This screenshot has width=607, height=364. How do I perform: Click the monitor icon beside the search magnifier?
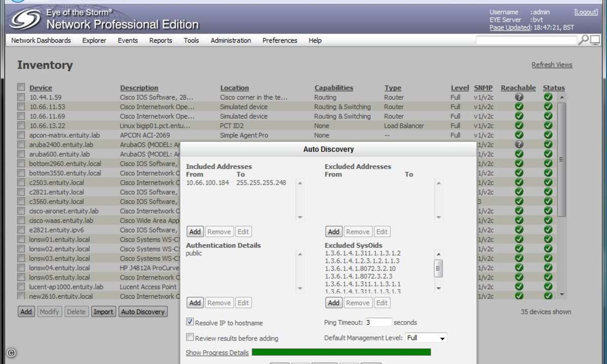point(595,40)
